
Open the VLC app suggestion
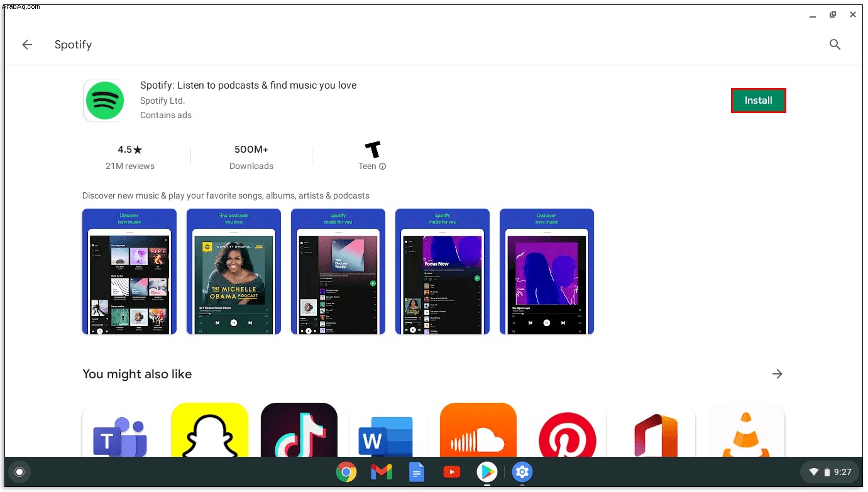click(x=746, y=430)
